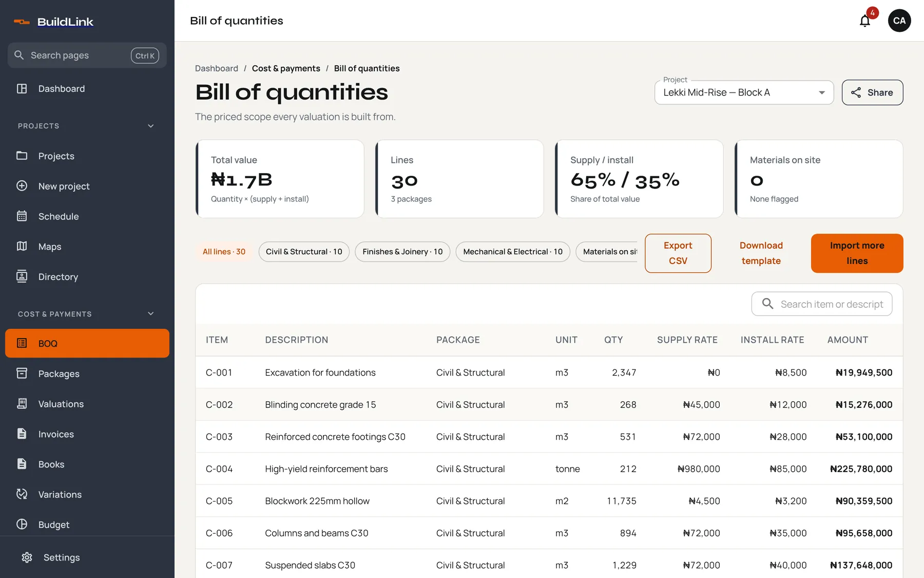
Task: Click High-yield reinforcement bars description
Action: (x=326, y=469)
